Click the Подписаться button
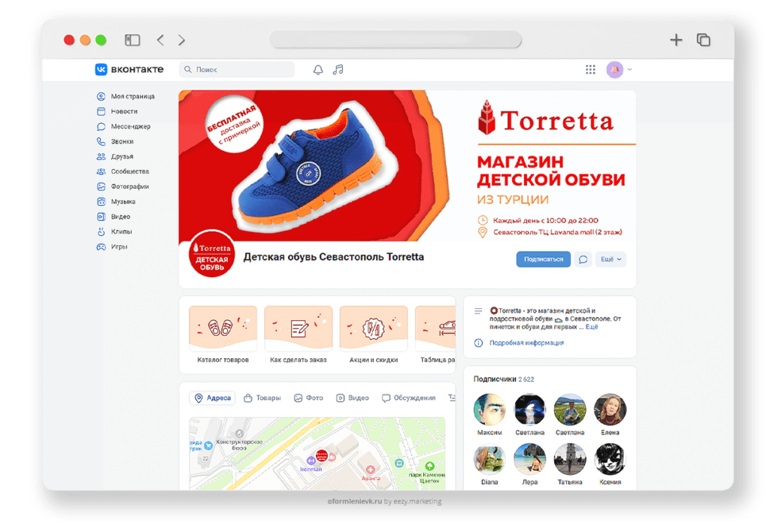Viewport: 770px width, 532px height. (x=543, y=259)
